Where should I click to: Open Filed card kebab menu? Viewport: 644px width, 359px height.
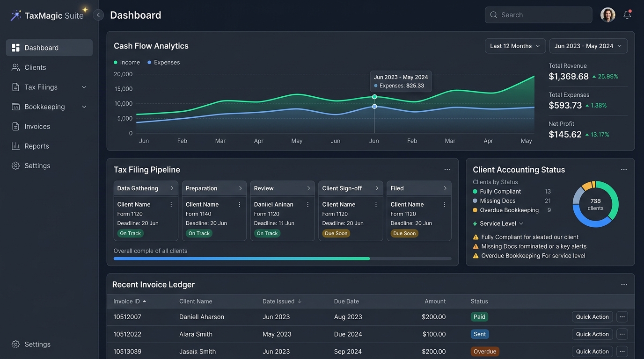coord(445,205)
